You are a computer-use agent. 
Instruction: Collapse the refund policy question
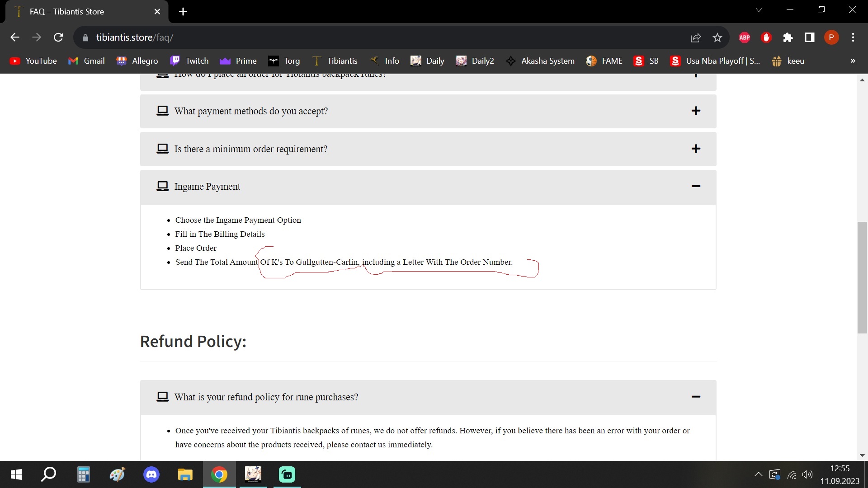click(696, 397)
